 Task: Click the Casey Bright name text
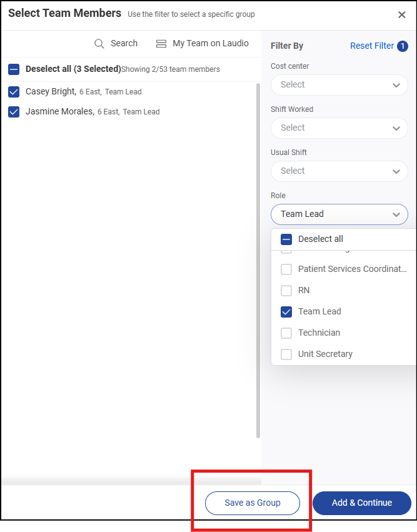(x=51, y=92)
